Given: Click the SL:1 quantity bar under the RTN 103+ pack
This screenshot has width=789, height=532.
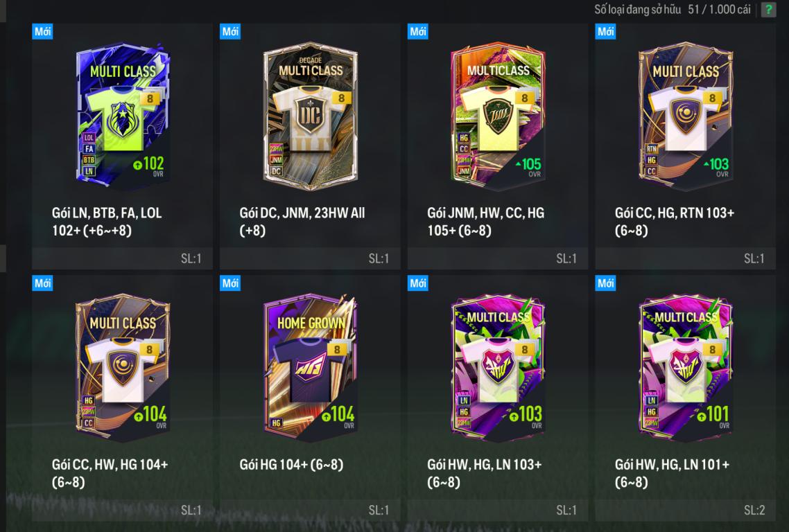Looking at the screenshot, I should click(685, 258).
